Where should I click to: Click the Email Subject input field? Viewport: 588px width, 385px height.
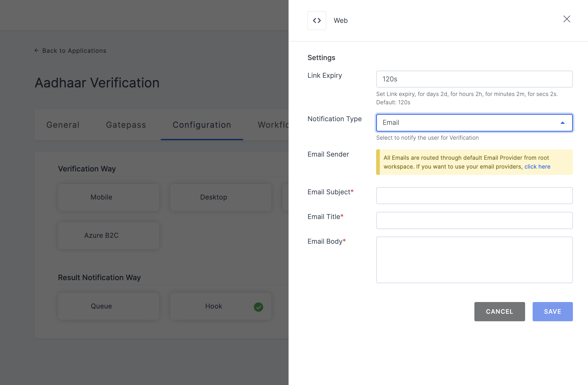[474, 196]
